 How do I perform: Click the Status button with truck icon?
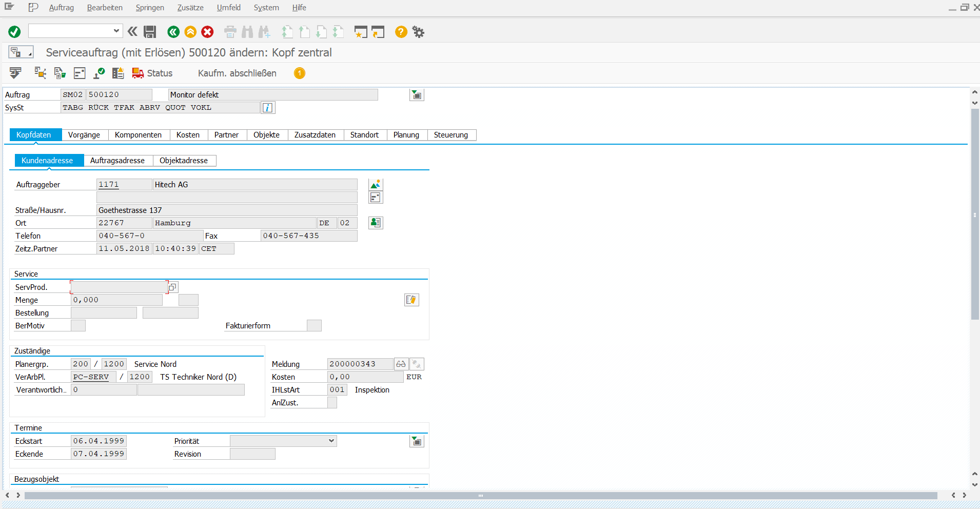pyautogui.click(x=152, y=73)
